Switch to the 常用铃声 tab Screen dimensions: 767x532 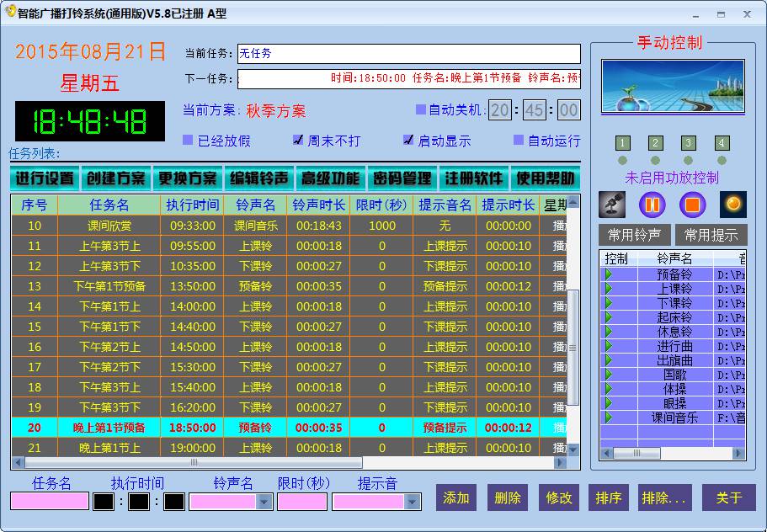635,235
